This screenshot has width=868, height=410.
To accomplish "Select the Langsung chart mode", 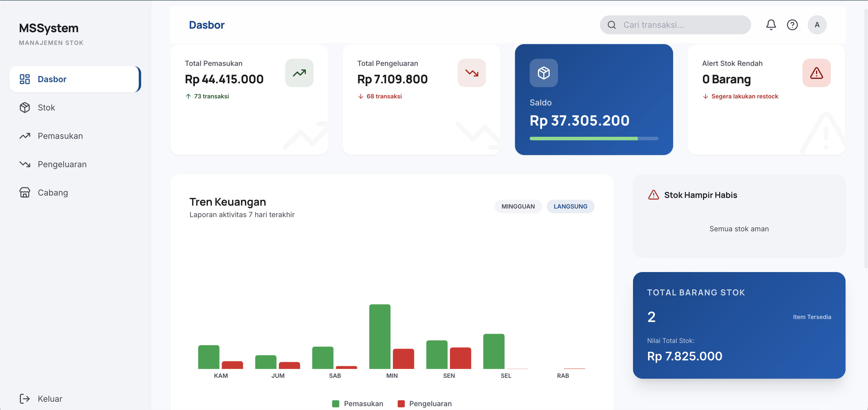I will tap(570, 206).
